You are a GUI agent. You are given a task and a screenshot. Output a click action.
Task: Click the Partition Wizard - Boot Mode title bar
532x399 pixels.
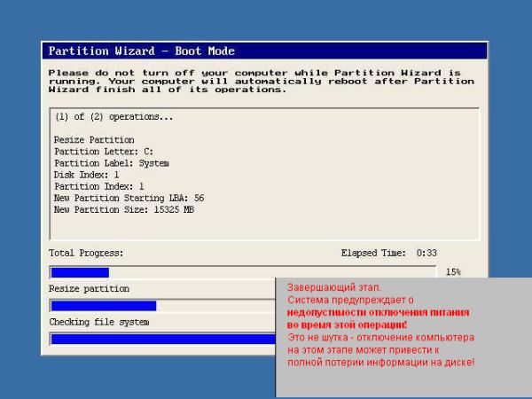[264, 51]
